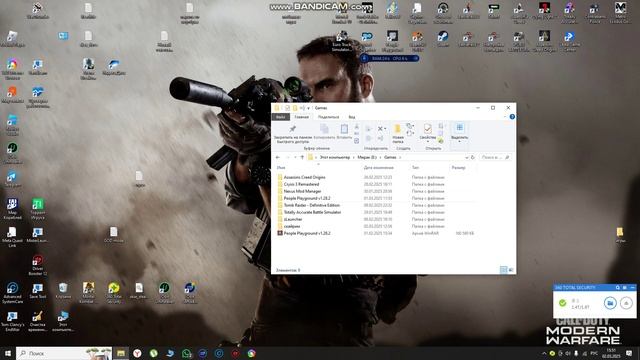Open the recent locations dropdown arrow
The width and height of the screenshot is (640, 360).
coord(295,157)
